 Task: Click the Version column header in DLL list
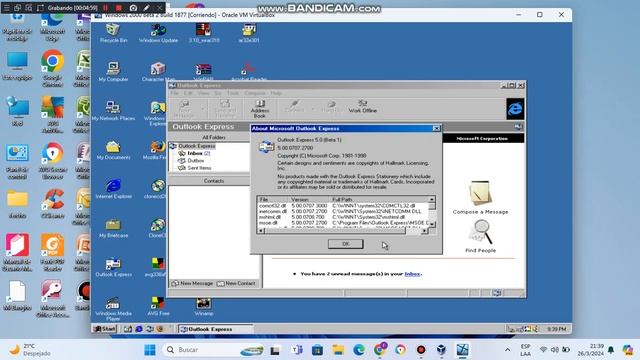pyautogui.click(x=309, y=200)
